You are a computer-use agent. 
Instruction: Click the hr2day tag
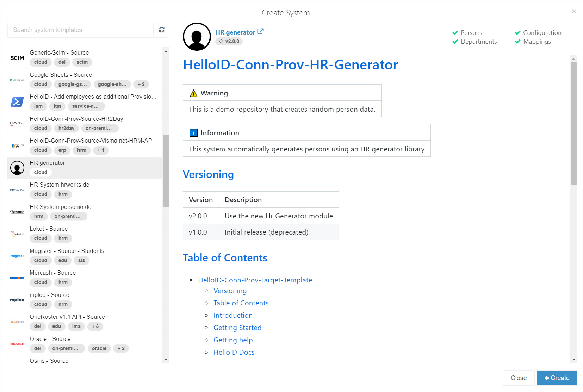(66, 128)
